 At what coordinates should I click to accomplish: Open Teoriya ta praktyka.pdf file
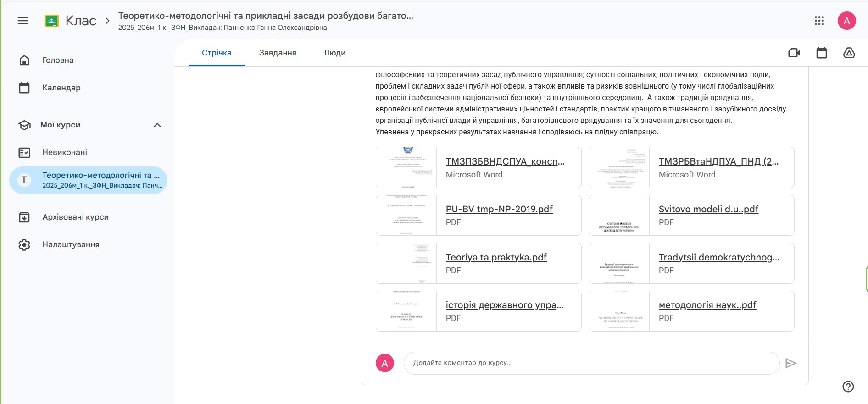496,257
